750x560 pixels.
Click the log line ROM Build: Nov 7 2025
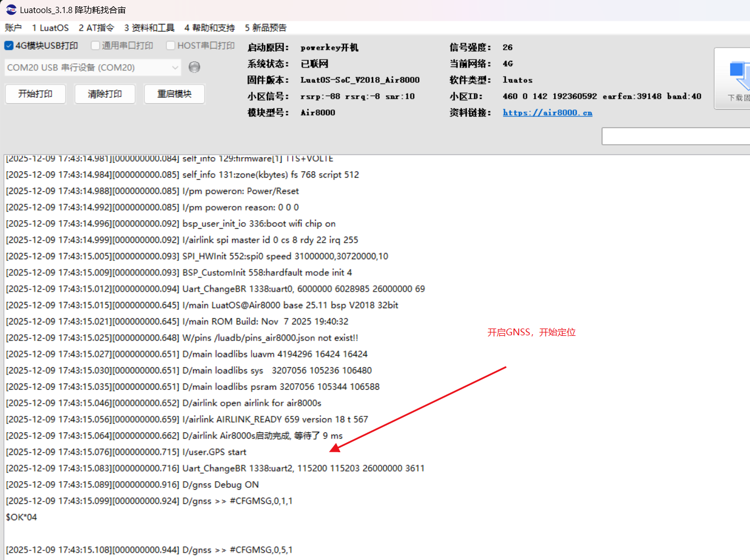[177, 322]
